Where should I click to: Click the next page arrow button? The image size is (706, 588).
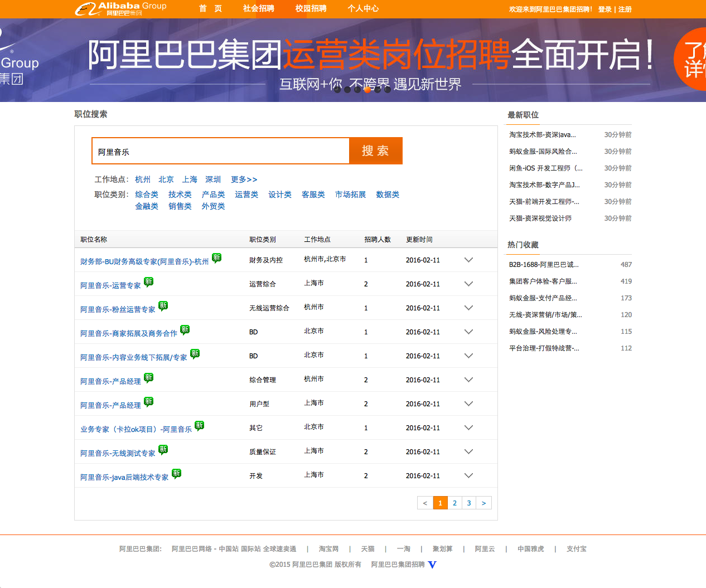click(484, 503)
